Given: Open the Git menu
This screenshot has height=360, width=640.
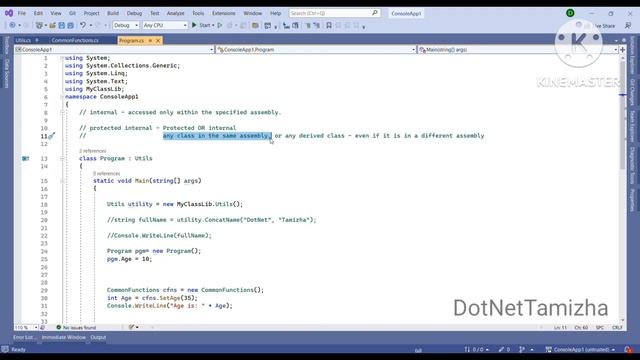Looking at the screenshot, I should 72,13.
